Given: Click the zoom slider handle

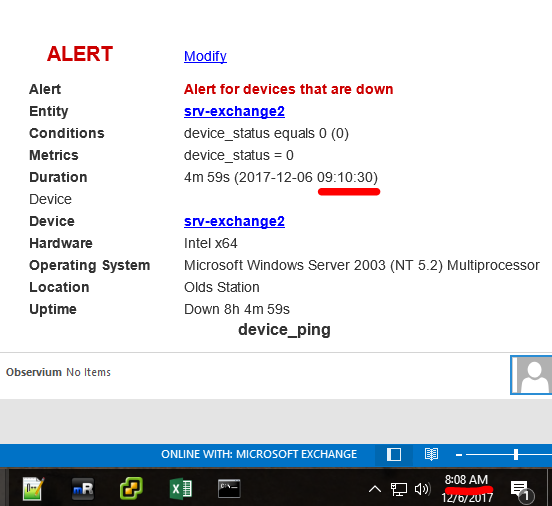Looking at the screenshot, I should coord(516,455).
